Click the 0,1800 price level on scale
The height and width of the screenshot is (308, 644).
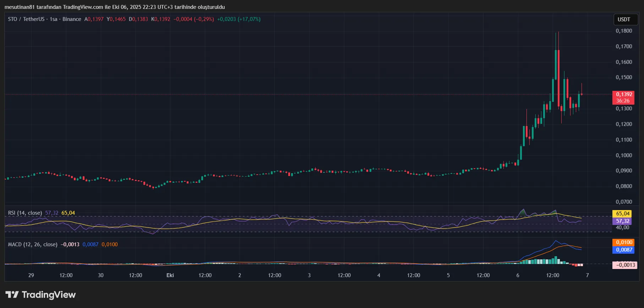coord(624,31)
